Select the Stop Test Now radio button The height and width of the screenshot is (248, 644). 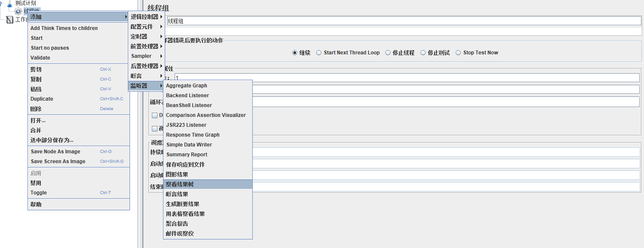point(459,53)
